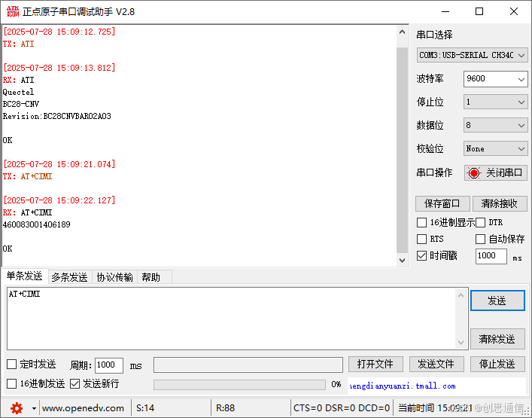Uncheck the 时间戳 timestamp checkbox

pyautogui.click(x=421, y=255)
